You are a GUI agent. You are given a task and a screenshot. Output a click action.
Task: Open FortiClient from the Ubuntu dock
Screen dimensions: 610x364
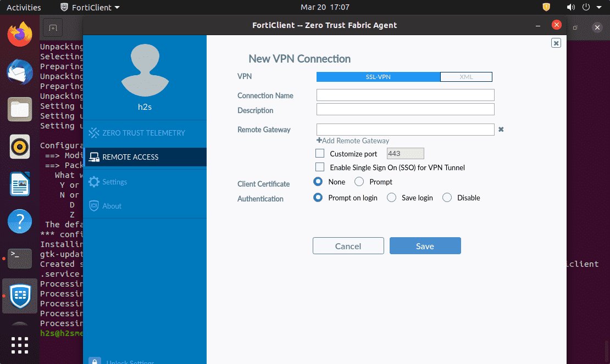click(x=19, y=296)
